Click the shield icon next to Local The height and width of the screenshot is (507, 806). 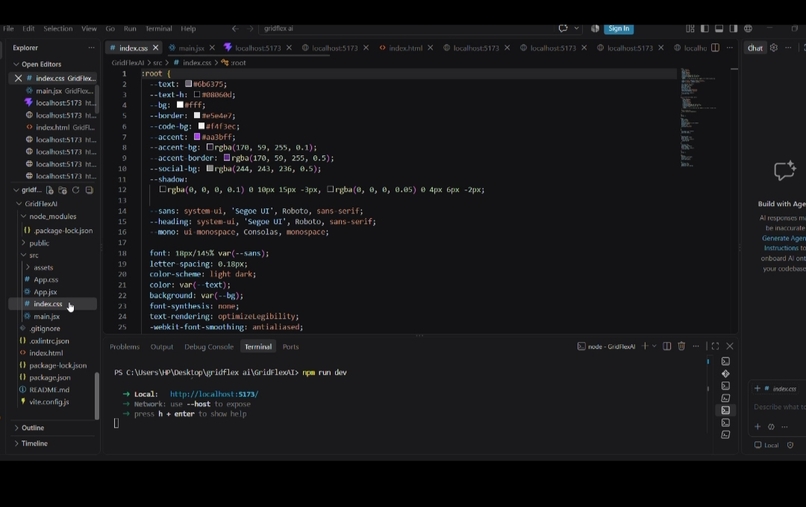(790, 445)
